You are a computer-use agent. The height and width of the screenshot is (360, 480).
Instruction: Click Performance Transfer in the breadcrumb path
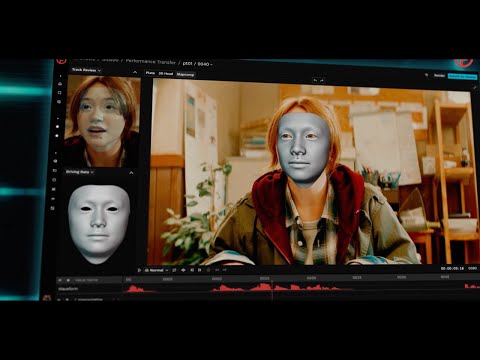(x=151, y=62)
